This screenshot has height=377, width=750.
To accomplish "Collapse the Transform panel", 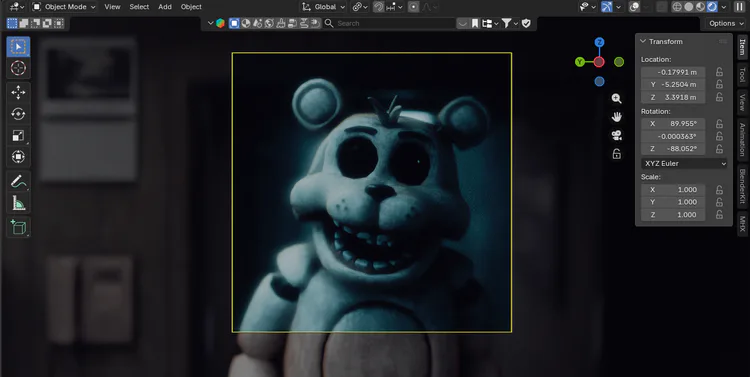I will (x=643, y=42).
